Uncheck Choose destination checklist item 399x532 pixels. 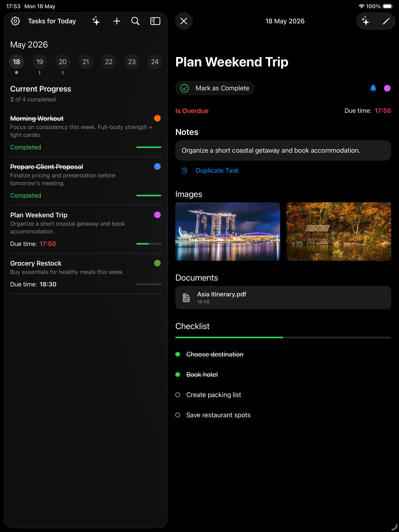coord(178,354)
